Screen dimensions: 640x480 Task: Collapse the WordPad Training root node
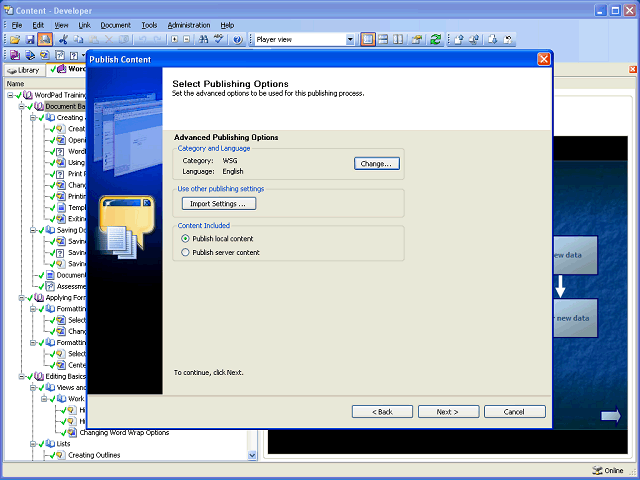click(x=10, y=95)
